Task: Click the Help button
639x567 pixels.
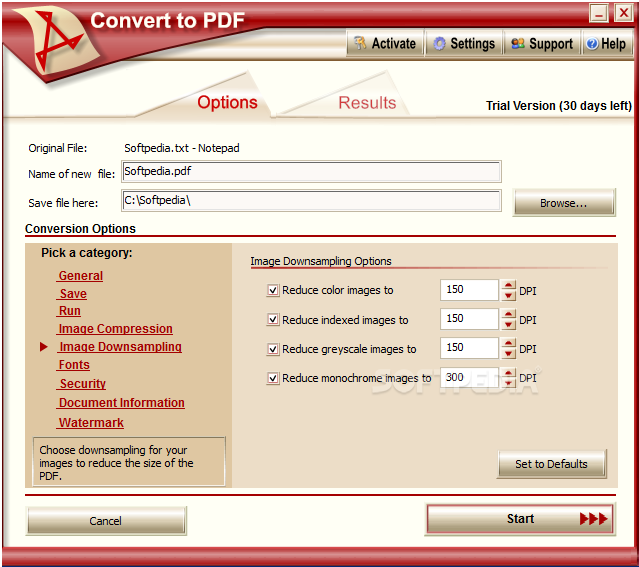Action: pyautogui.click(x=606, y=43)
